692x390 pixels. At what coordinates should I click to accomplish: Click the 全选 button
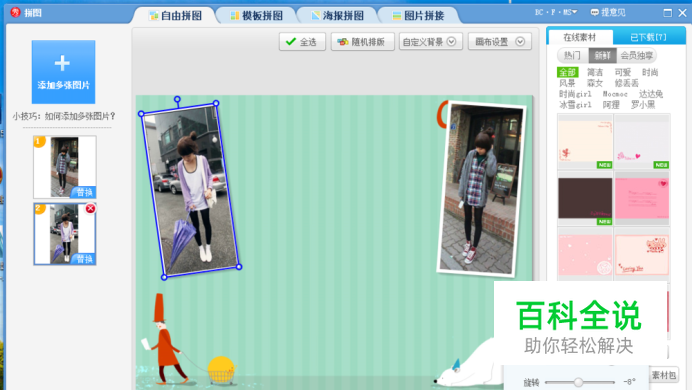coord(302,42)
